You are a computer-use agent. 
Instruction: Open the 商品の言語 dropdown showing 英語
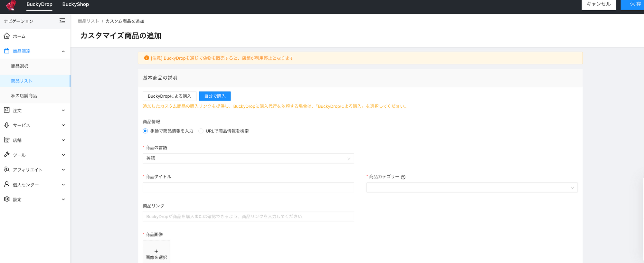pos(248,159)
